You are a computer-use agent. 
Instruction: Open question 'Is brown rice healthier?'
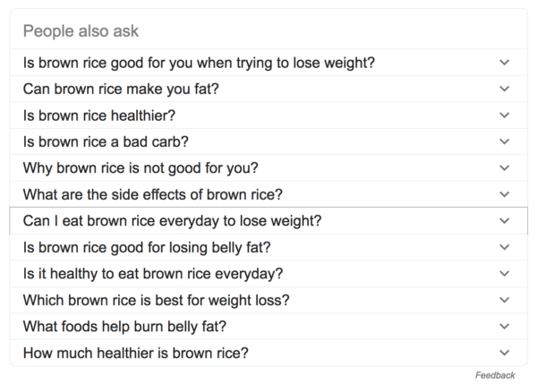(99, 115)
